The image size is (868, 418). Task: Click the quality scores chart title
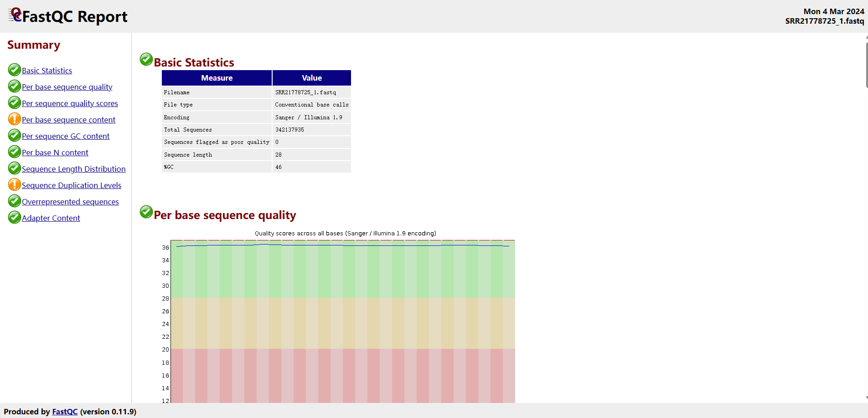click(x=346, y=234)
